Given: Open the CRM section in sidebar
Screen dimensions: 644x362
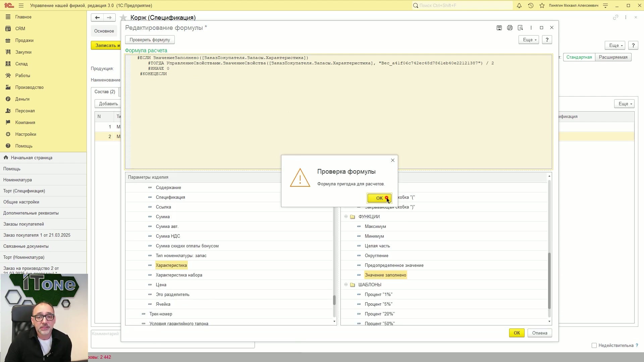Looking at the screenshot, I should [20, 28].
